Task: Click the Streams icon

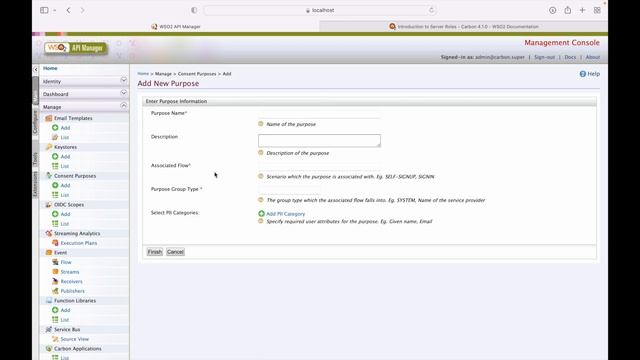Action: point(55,271)
